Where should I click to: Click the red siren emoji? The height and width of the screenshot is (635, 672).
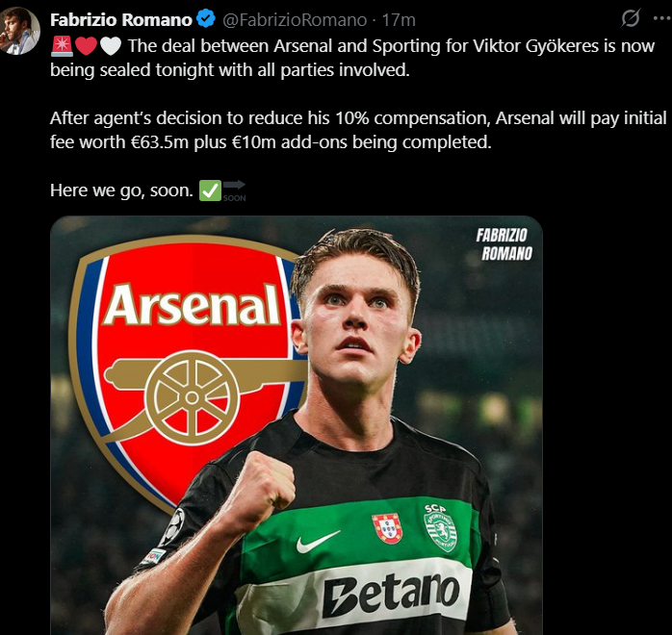tap(61, 45)
